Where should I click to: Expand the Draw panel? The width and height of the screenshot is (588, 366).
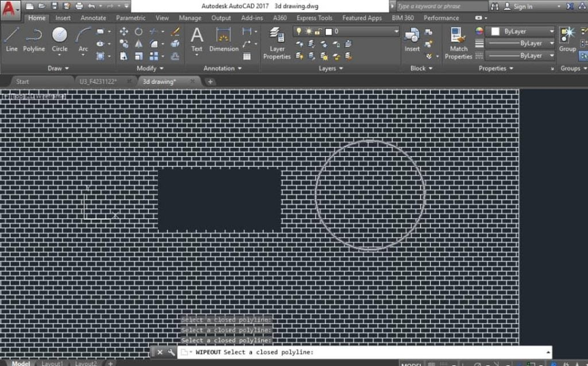pos(58,68)
